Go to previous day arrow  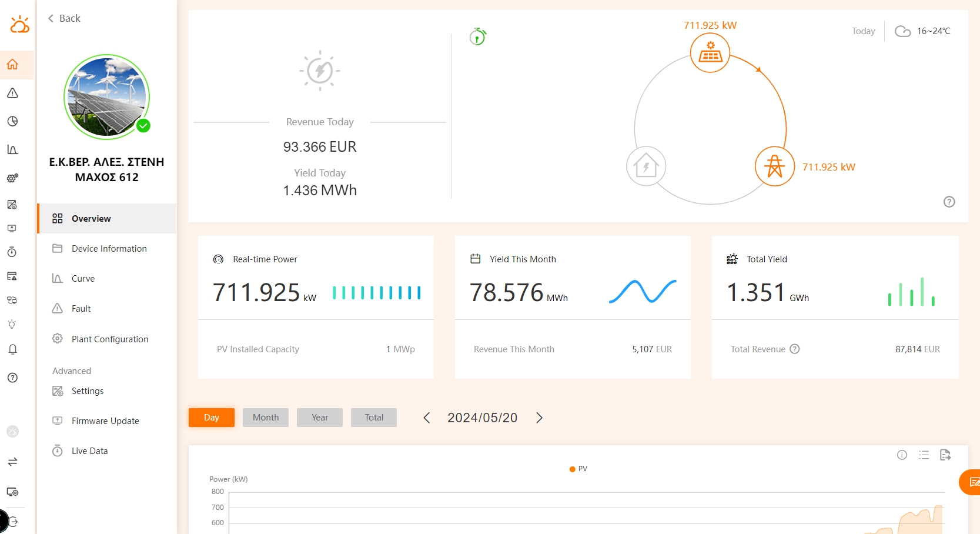[427, 418]
